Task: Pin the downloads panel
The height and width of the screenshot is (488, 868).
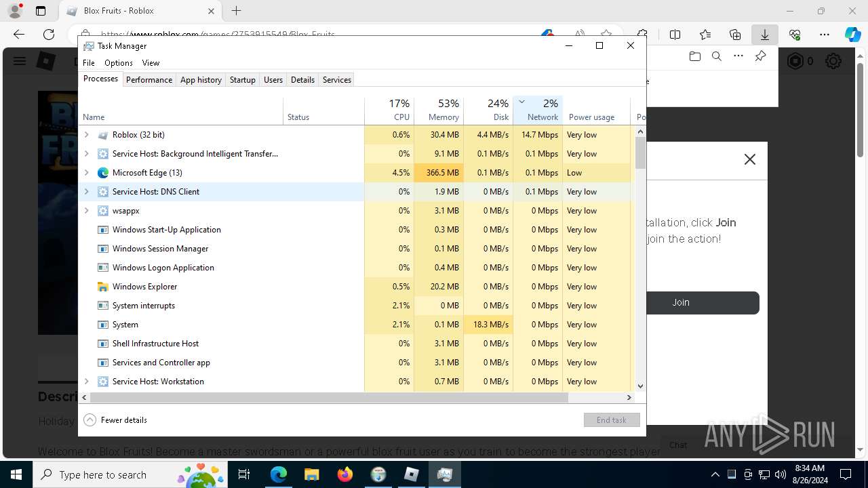Action: click(760, 56)
